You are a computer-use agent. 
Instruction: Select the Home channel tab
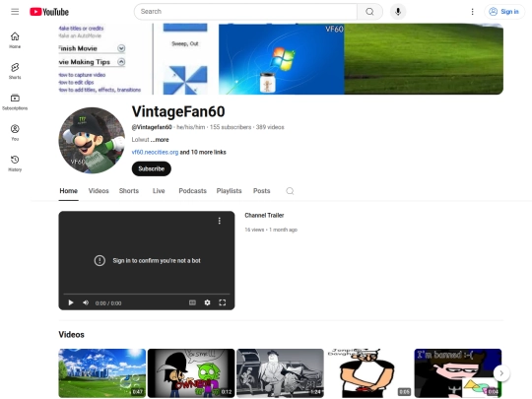pos(69,191)
